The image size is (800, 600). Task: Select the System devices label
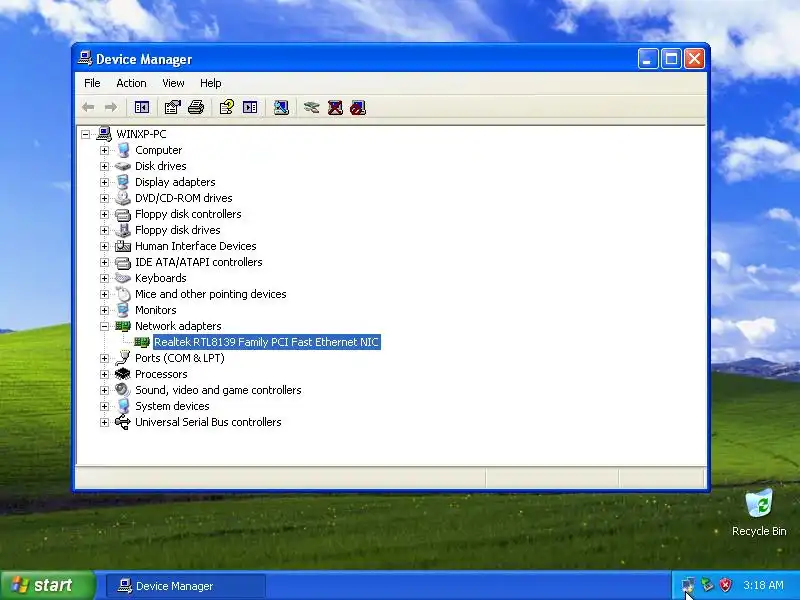172,406
